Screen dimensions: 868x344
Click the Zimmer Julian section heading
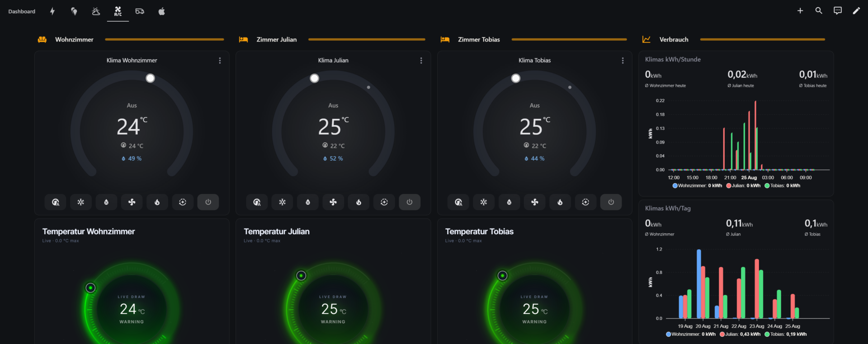click(x=277, y=40)
